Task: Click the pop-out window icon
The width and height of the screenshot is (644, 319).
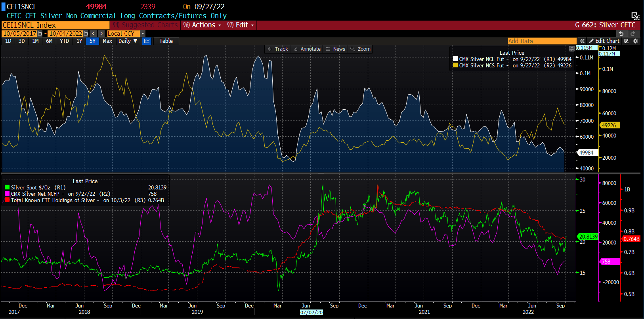Action: pyautogui.click(x=635, y=16)
